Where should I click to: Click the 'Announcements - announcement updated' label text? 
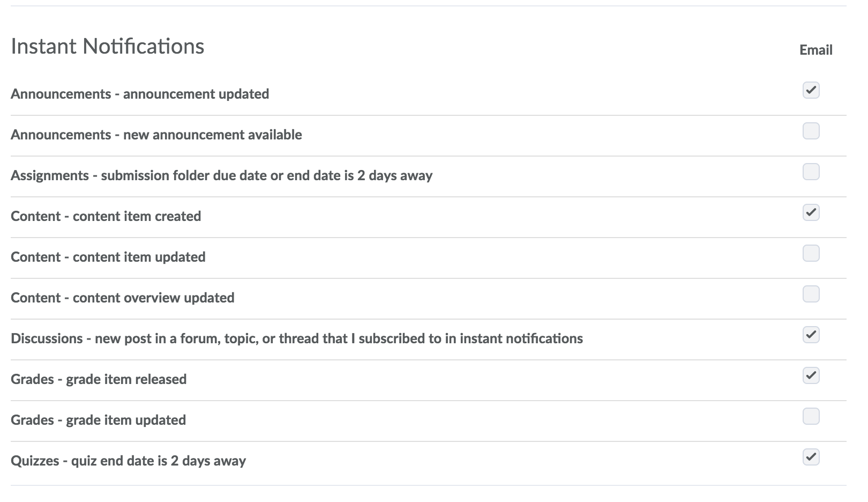[140, 94]
